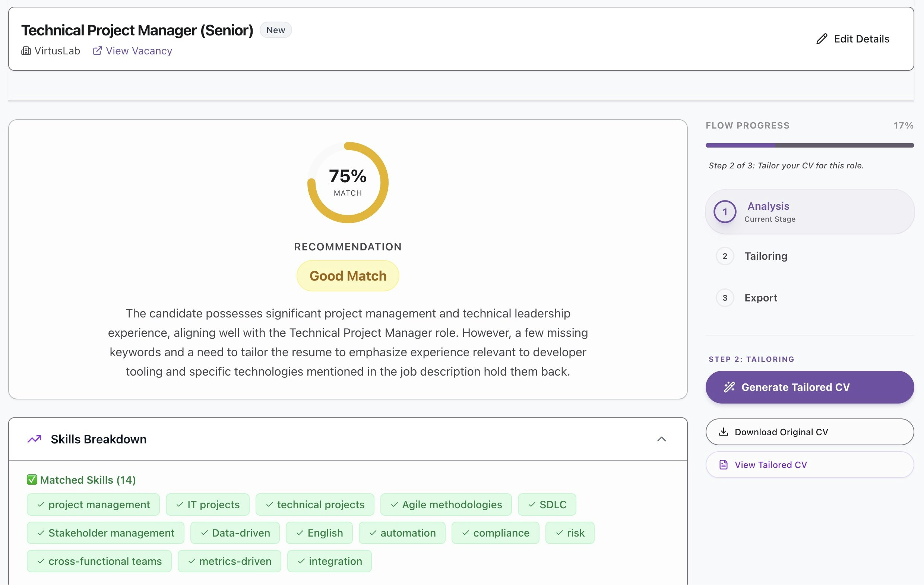This screenshot has width=924, height=585.
Task: Click the Agile methodologies skill chip
Action: [446, 505]
